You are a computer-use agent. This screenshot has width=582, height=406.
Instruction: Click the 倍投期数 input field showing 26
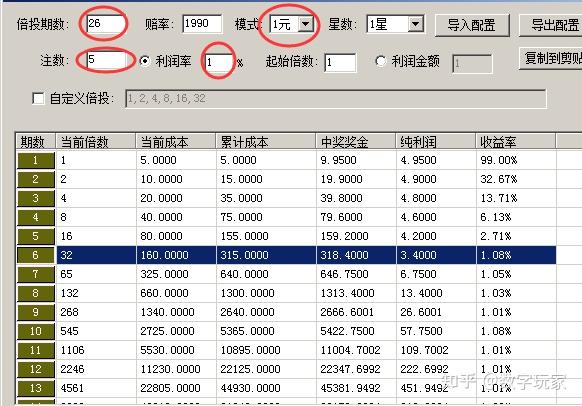coord(106,24)
